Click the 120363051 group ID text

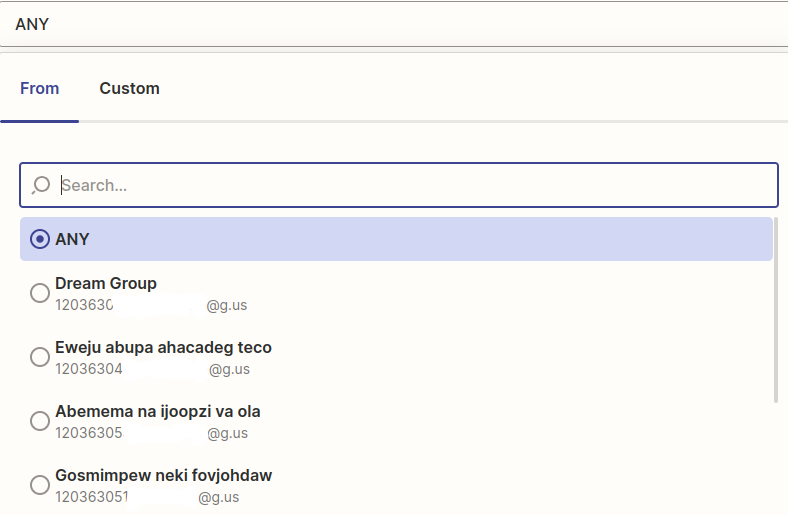[92, 497]
